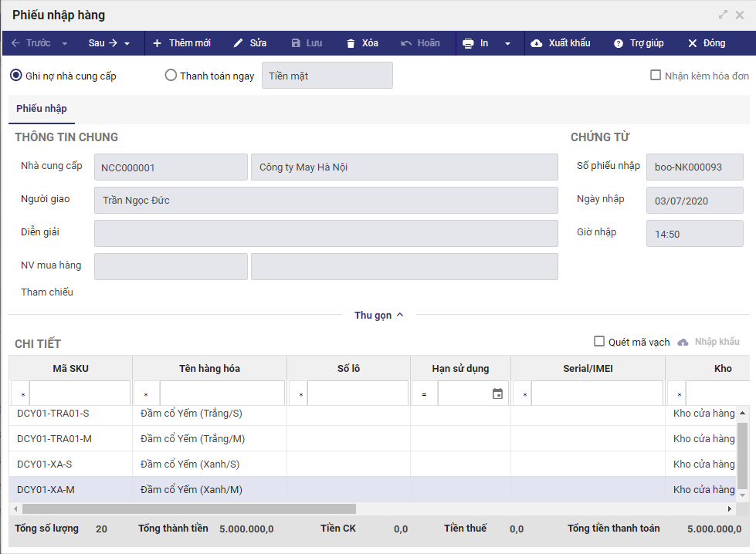Click the In printer icon
Viewport: 756px width, 554px height.
[468, 43]
